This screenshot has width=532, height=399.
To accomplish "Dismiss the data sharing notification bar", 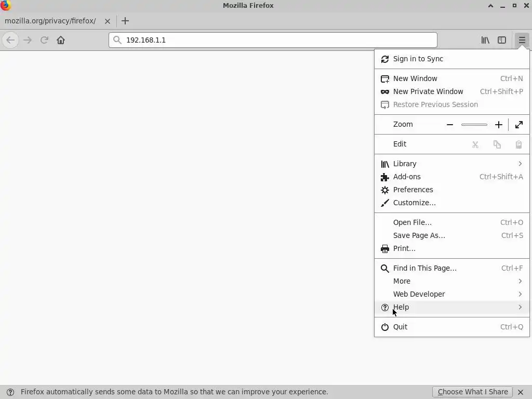I will 521,392.
